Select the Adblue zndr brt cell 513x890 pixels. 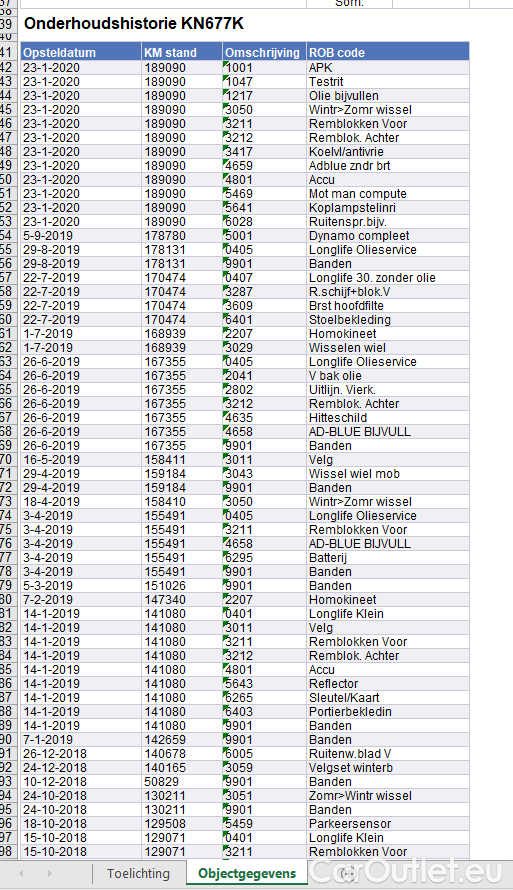(x=388, y=166)
